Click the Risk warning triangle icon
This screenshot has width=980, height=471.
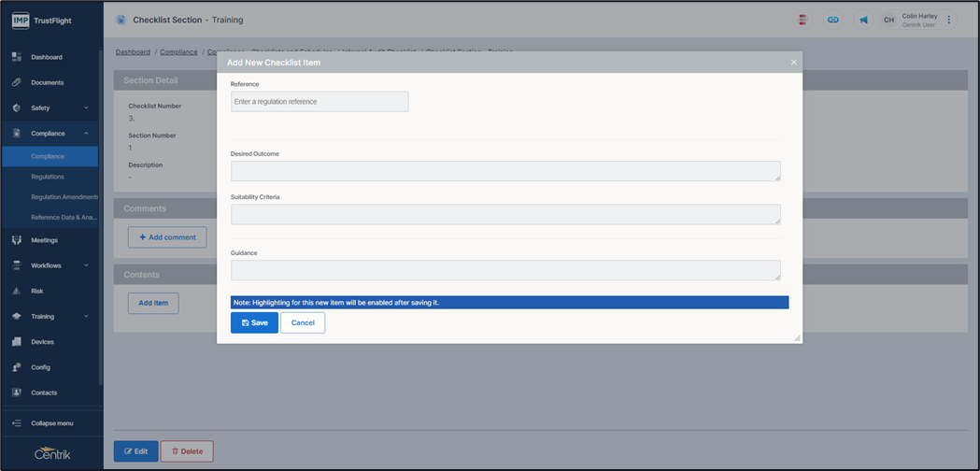point(17,291)
